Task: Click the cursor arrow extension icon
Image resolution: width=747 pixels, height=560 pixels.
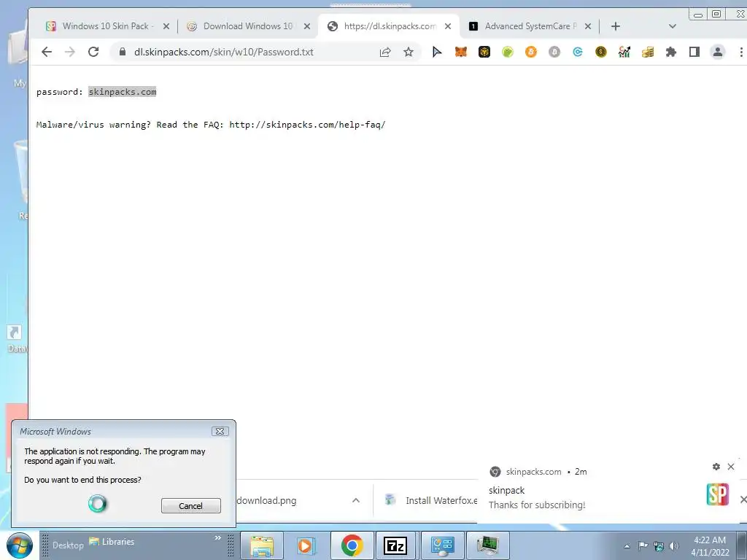Action: (x=437, y=52)
